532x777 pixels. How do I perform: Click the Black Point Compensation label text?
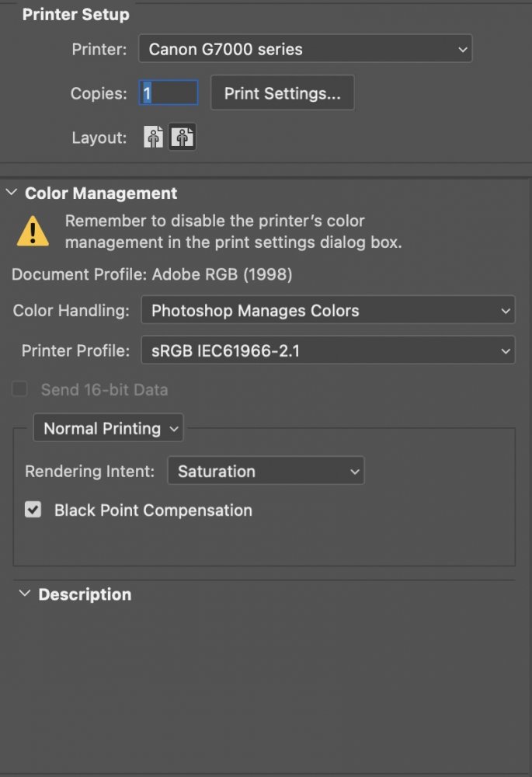[x=153, y=510]
